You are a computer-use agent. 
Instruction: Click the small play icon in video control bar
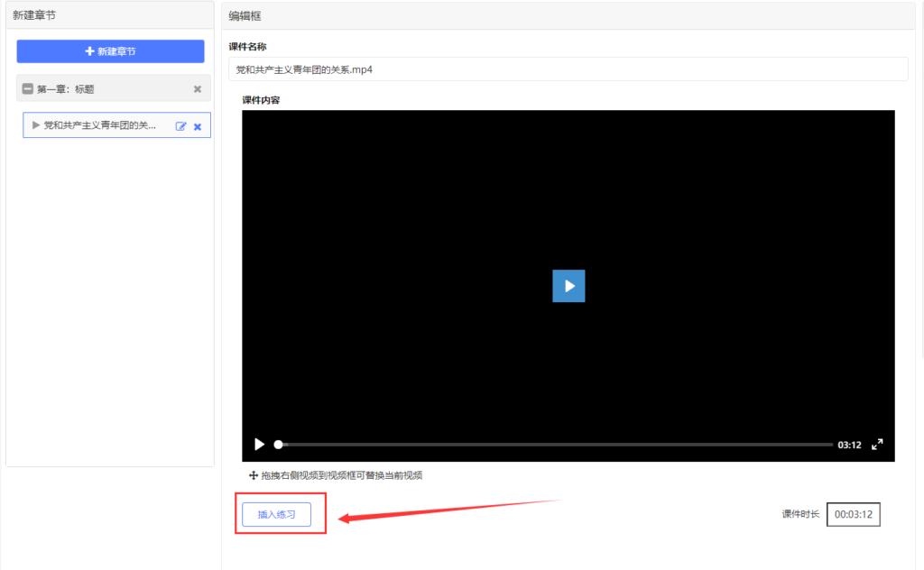click(259, 444)
